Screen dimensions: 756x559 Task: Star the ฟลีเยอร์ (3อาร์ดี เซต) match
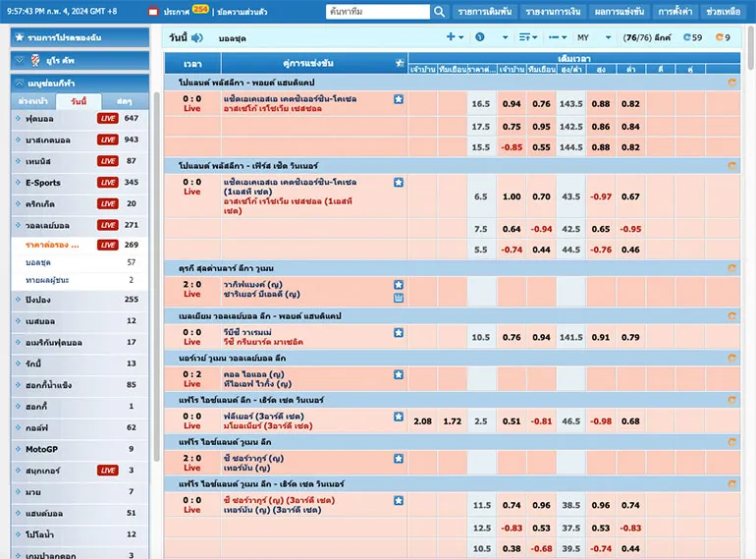(x=399, y=417)
